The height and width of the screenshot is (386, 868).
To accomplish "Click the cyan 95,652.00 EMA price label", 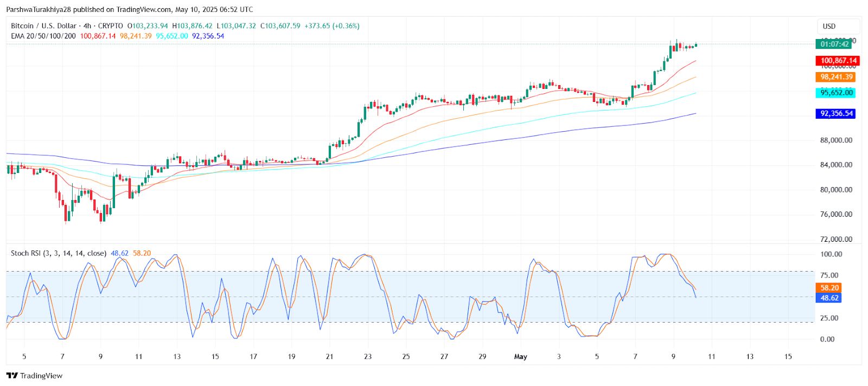I will pyautogui.click(x=836, y=93).
